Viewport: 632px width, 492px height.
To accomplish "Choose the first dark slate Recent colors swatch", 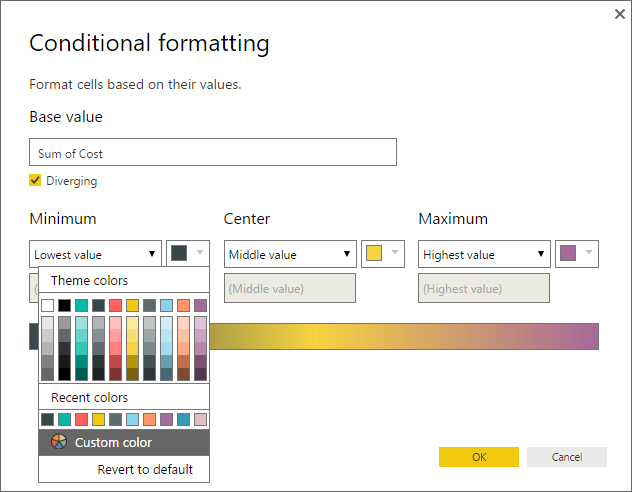I will coord(47,419).
